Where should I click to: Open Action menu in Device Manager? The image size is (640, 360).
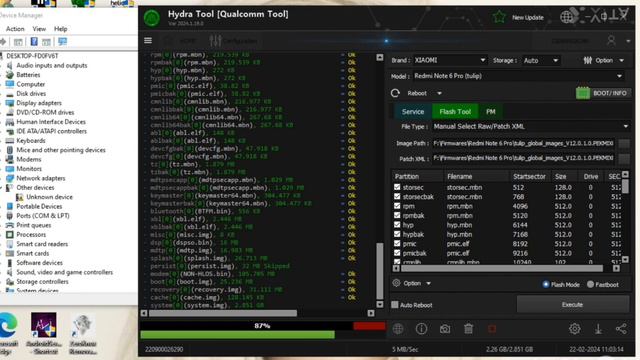click(15, 29)
